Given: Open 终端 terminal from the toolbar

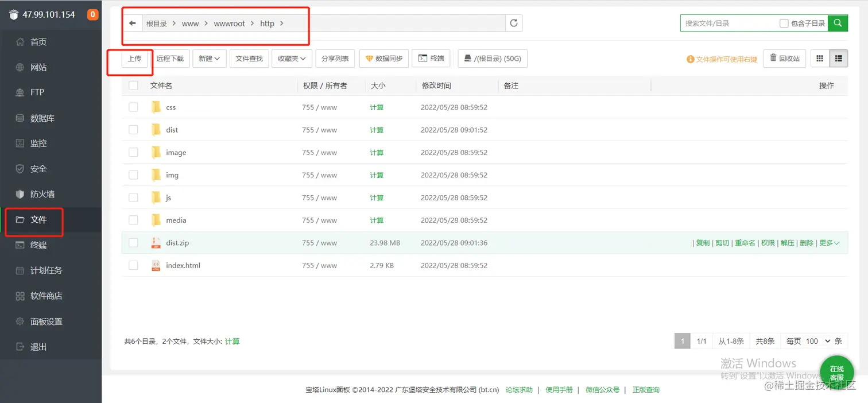Looking at the screenshot, I should (x=431, y=59).
